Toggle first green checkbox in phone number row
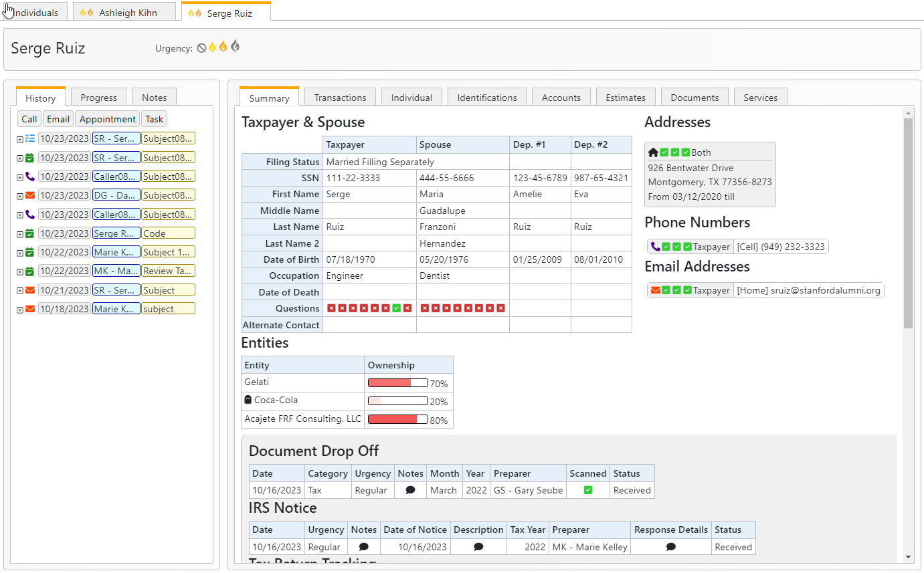This screenshot has width=924, height=573. pos(666,247)
